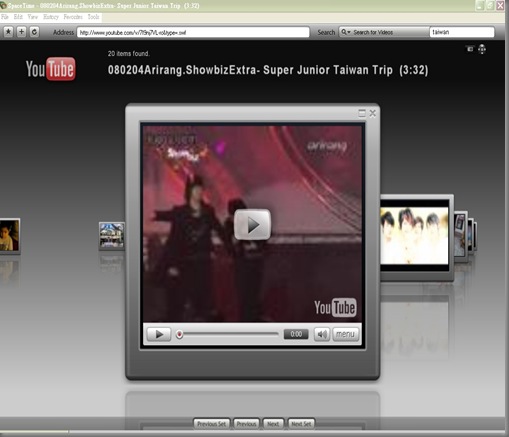Click the play button in player controls
The width and height of the screenshot is (509, 437).
point(159,334)
